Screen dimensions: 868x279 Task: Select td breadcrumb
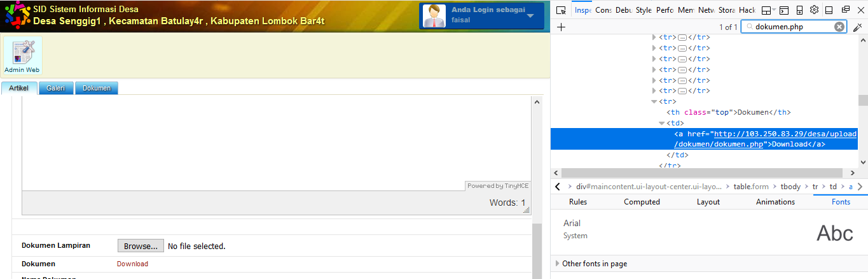coord(833,187)
